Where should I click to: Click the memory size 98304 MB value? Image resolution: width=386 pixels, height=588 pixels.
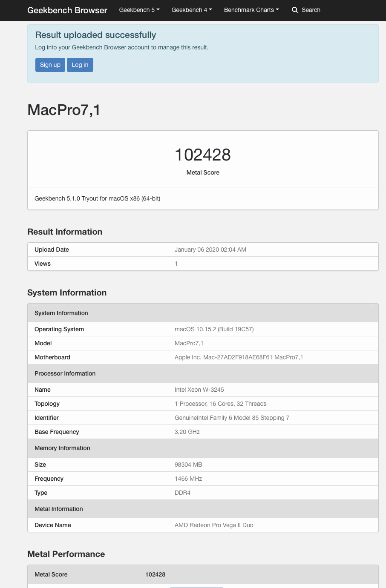click(x=188, y=465)
